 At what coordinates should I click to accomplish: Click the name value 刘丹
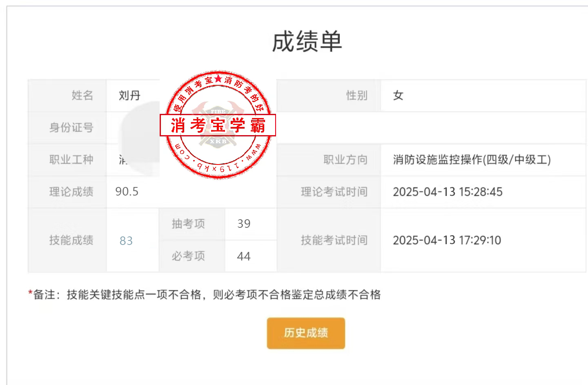129,96
